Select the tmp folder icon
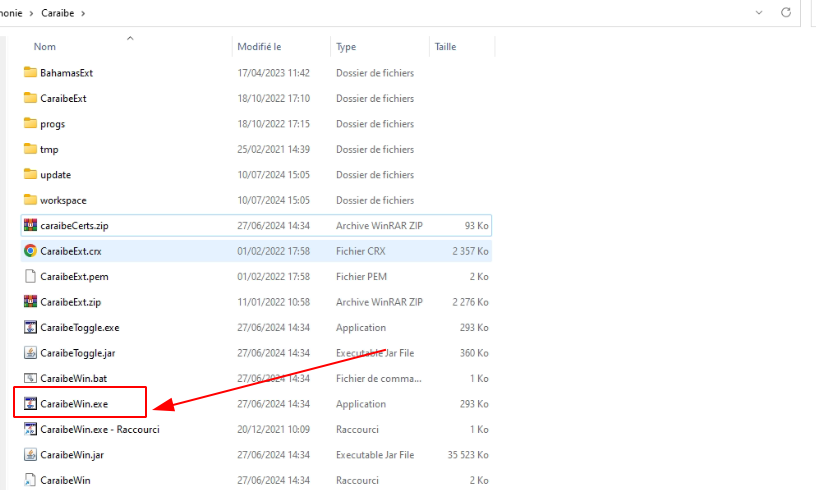The width and height of the screenshot is (816, 490). [x=30, y=149]
